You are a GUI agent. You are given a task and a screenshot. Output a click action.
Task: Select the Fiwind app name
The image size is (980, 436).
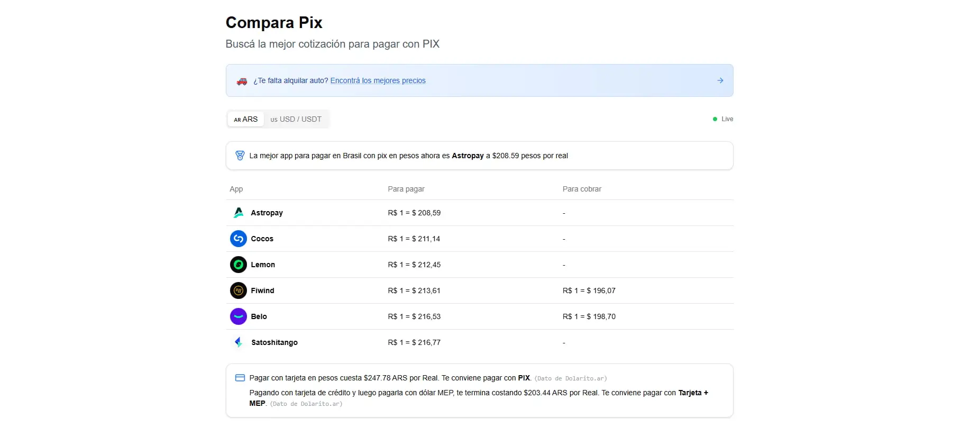(262, 290)
